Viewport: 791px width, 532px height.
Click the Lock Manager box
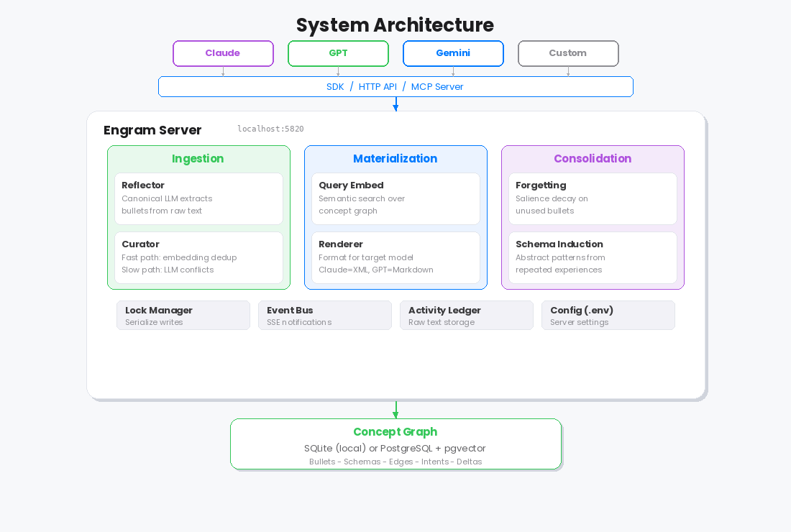(x=183, y=315)
